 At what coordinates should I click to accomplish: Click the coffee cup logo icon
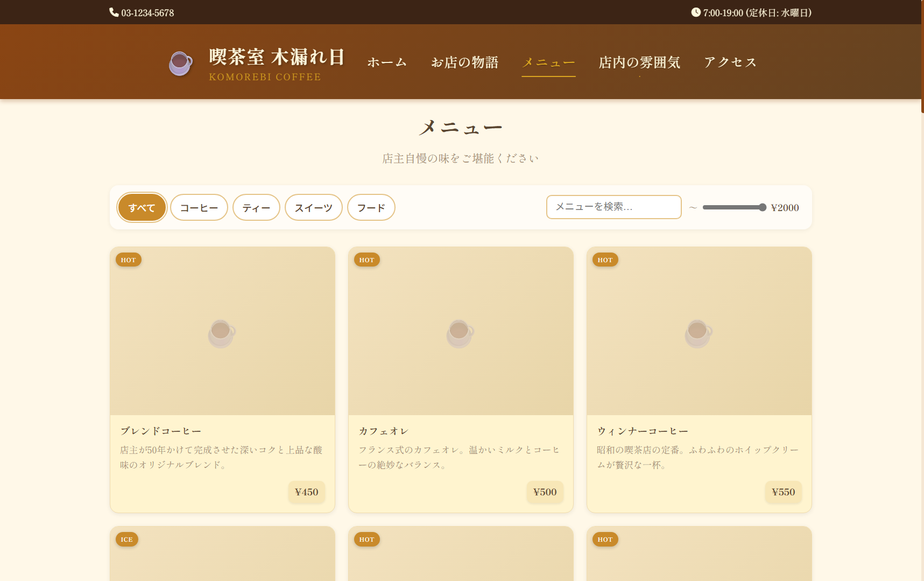(180, 63)
